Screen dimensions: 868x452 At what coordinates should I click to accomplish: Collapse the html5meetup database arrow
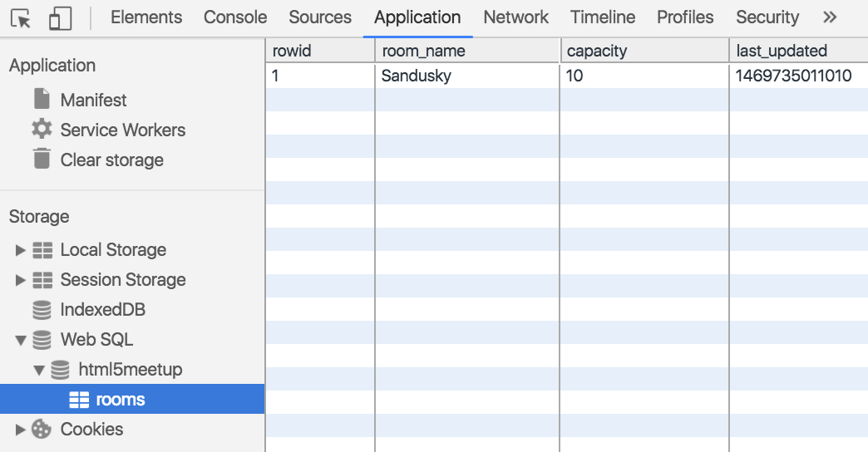pos(39,370)
